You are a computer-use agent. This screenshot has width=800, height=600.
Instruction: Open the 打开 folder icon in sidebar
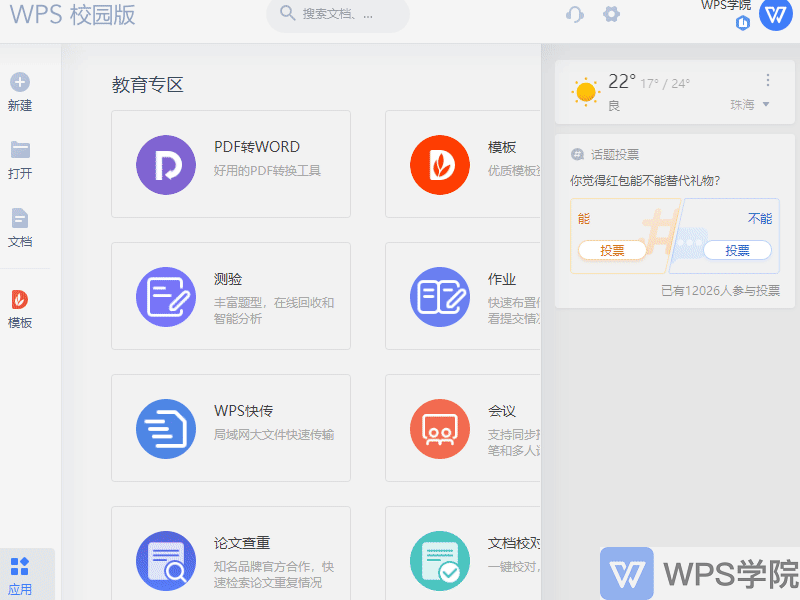tap(20, 150)
